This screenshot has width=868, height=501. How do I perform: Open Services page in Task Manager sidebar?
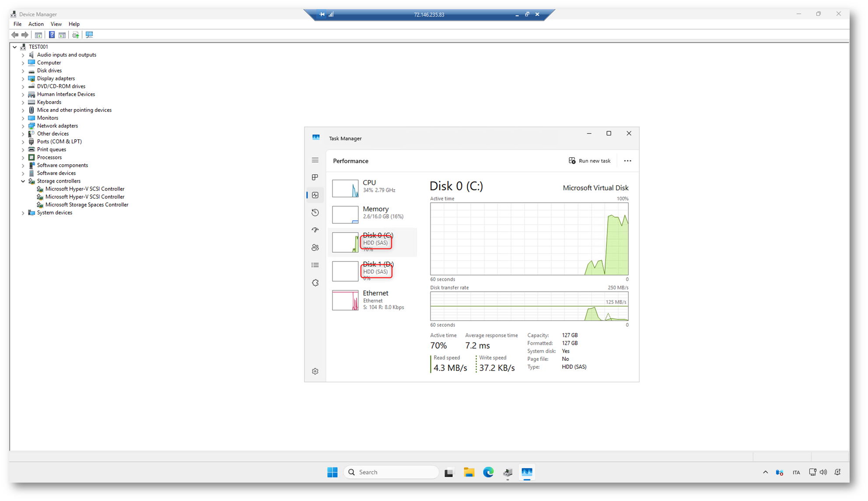click(x=315, y=283)
